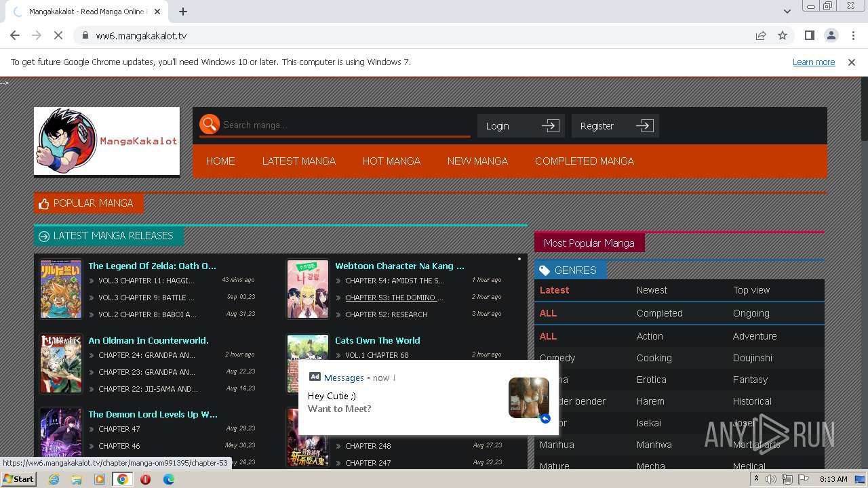868x488 pixels.
Task: Filter by Ongoing status
Action: pos(751,313)
